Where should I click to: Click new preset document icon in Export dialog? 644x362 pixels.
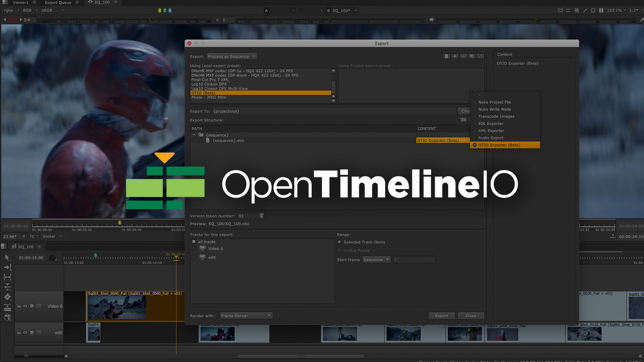(446, 56)
